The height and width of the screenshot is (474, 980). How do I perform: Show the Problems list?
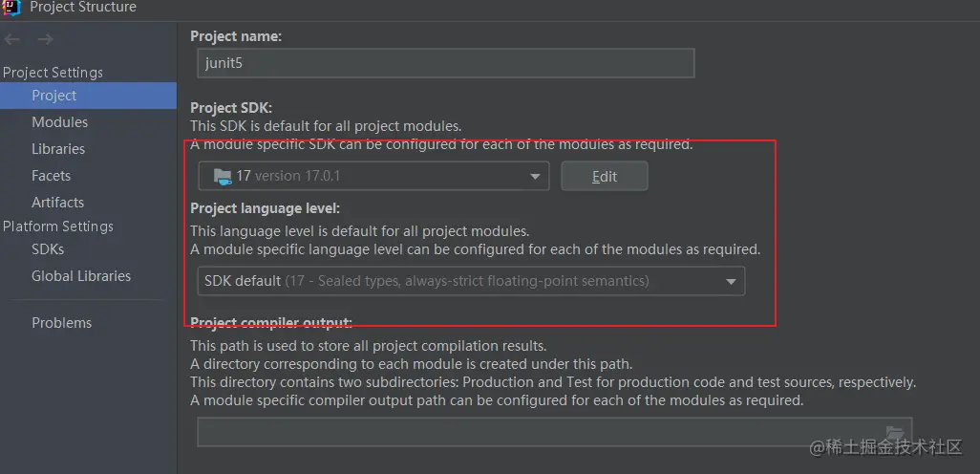click(x=61, y=323)
